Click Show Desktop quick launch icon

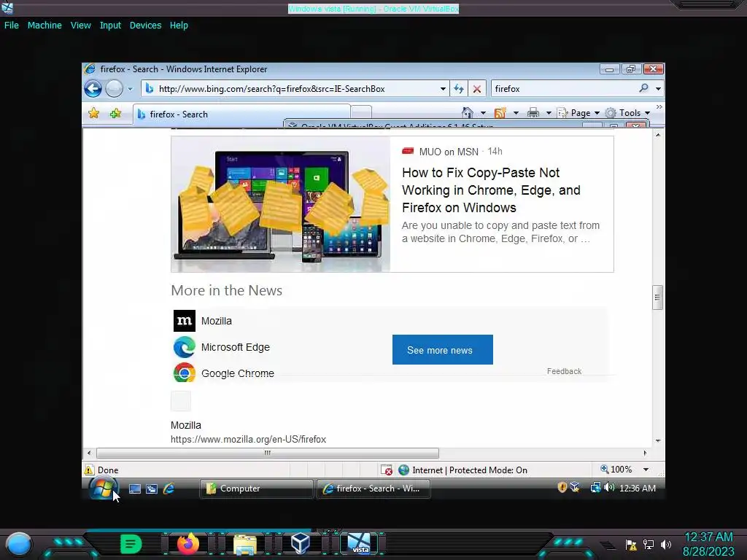135,489
